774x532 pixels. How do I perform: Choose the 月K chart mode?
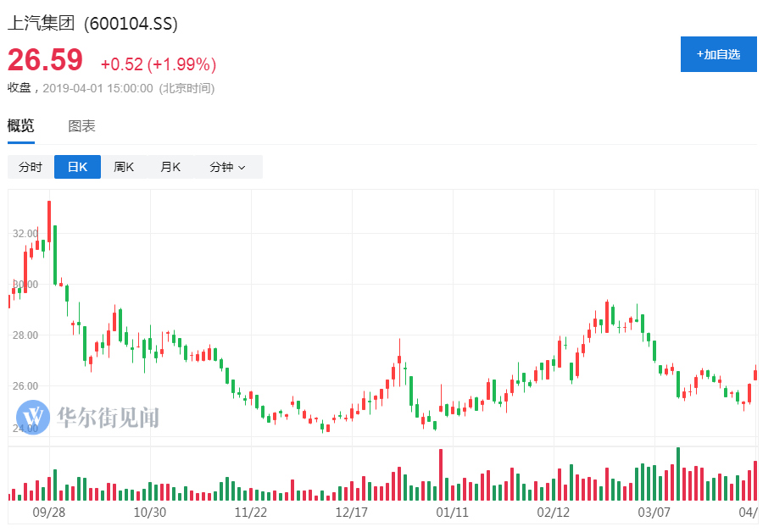170,167
